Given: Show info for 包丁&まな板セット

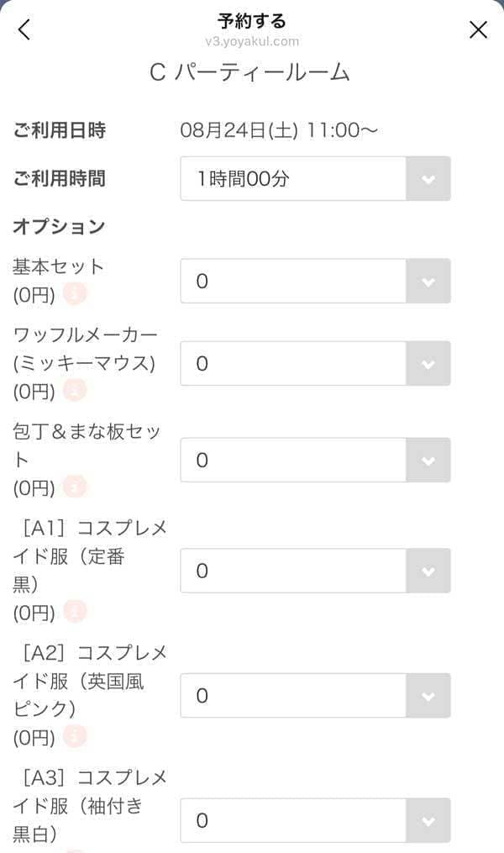Looking at the screenshot, I should [x=75, y=487].
